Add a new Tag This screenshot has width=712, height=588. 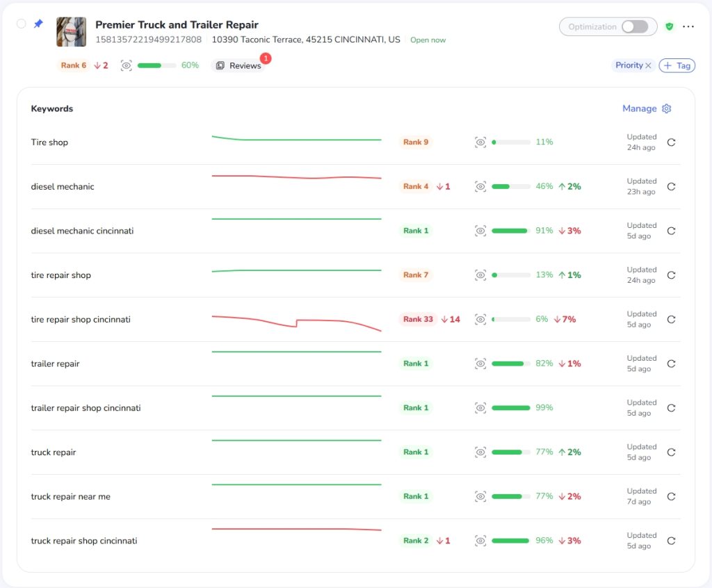[677, 65]
